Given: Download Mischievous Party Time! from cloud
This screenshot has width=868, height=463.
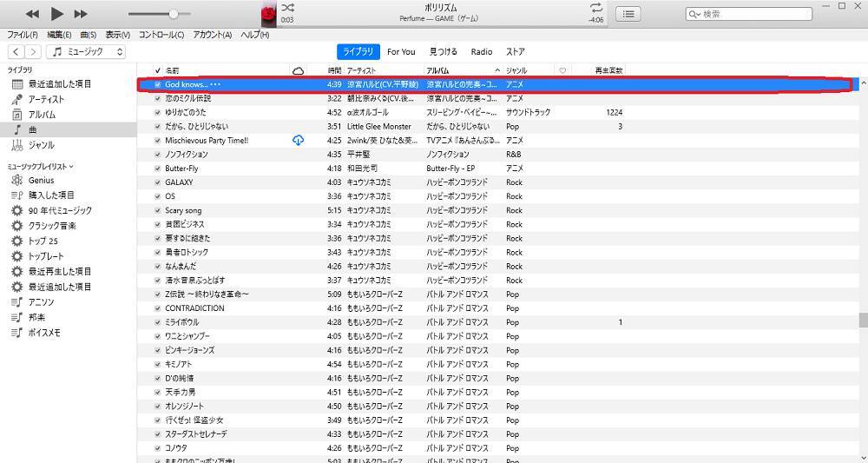Looking at the screenshot, I should pos(299,140).
